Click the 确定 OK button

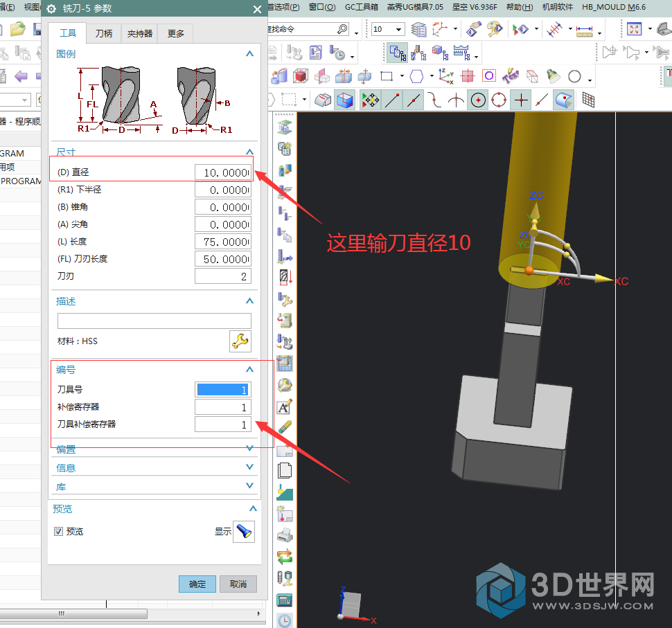click(197, 584)
